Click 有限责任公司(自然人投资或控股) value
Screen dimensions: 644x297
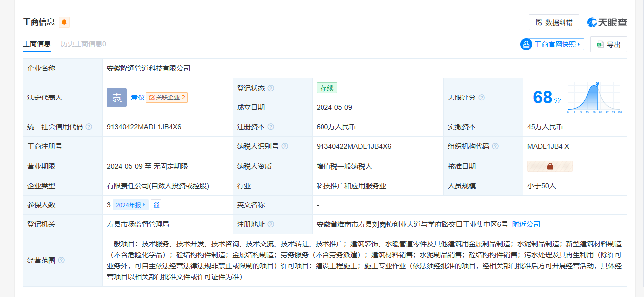click(x=158, y=186)
